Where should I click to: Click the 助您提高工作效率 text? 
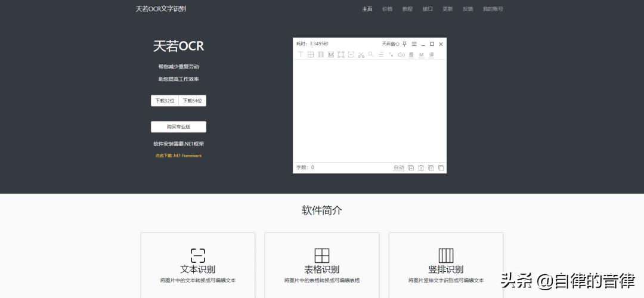pyautogui.click(x=179, y=79)
